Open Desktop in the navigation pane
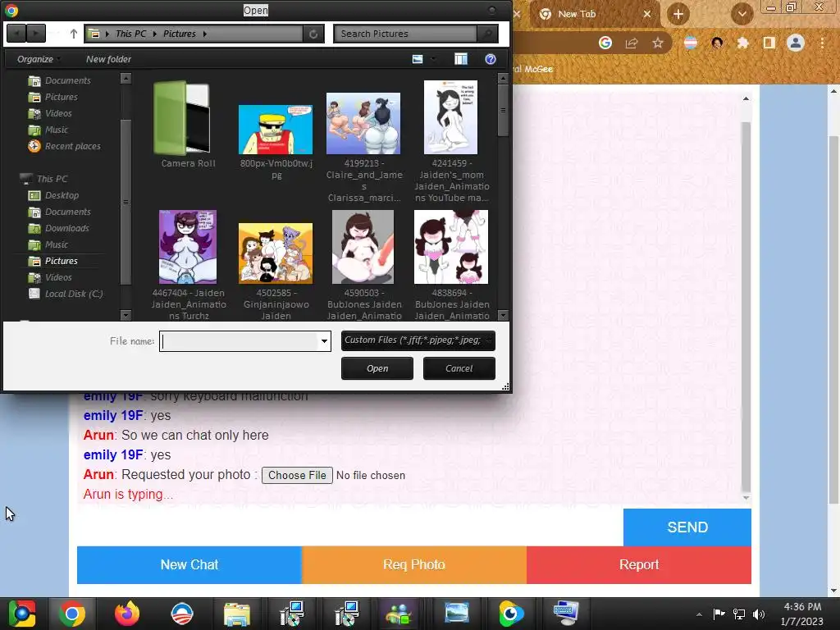840x630 pixels. [53, 195]
